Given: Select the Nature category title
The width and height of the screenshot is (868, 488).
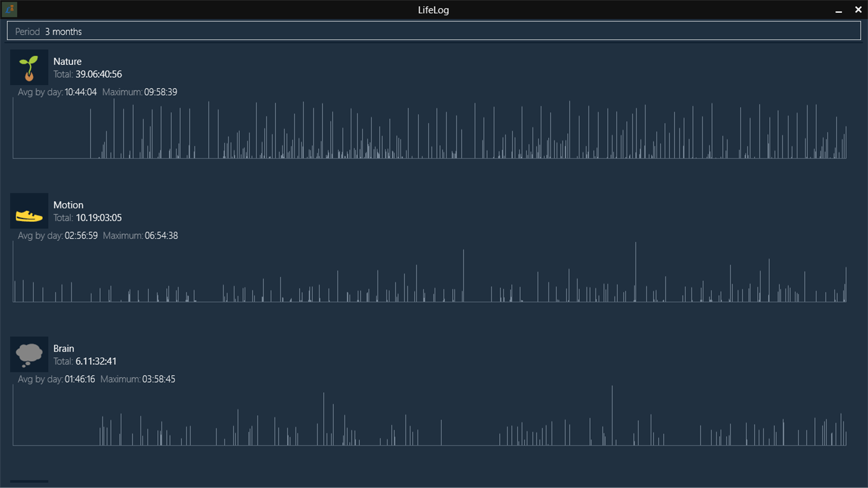Looking at the screenshot, I should (x=68, y=61).
